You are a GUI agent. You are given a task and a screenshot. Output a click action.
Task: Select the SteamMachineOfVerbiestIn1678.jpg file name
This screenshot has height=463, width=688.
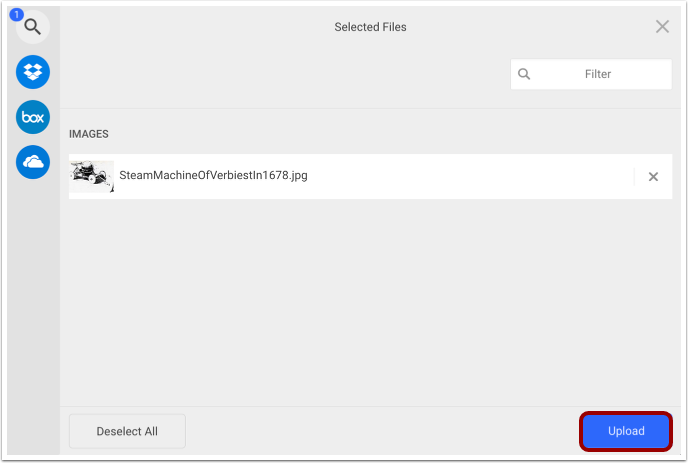tap(213, 175)
